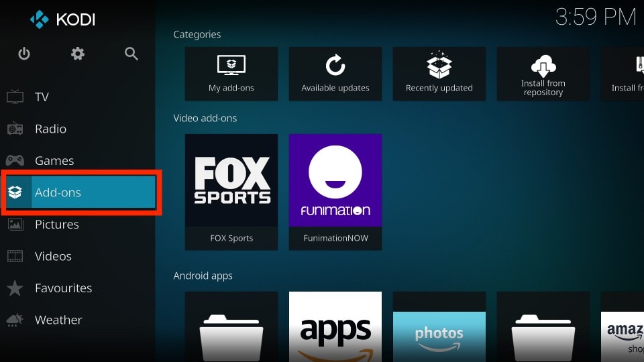
Task: Open the TV menu item
Action: coord(78,97)
